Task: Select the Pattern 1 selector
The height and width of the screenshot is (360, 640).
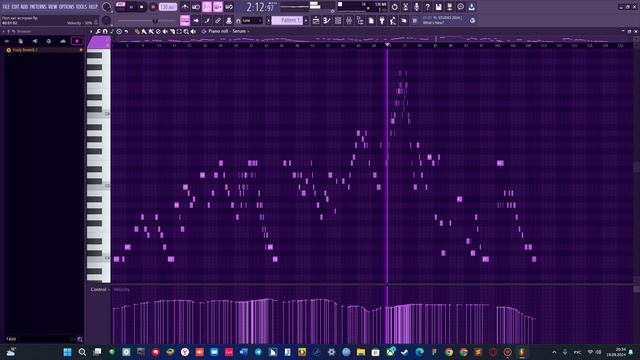Action: 287,20
